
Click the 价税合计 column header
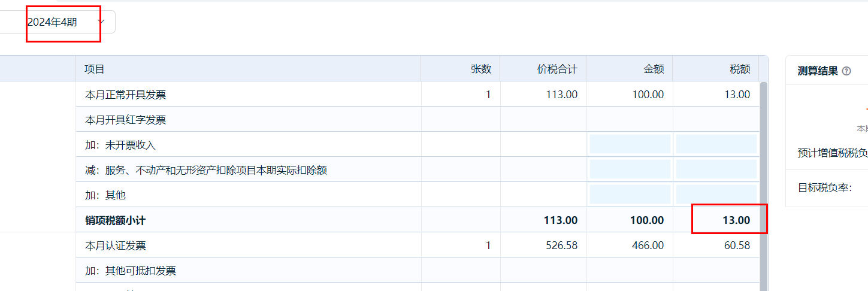point(557,69)
